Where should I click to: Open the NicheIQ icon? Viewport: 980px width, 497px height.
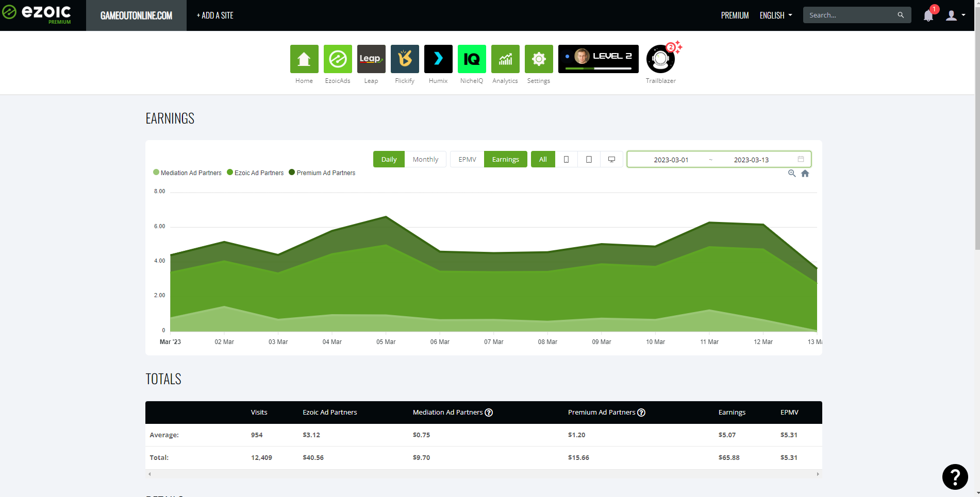pyautogui.click(x=472, y=59)
